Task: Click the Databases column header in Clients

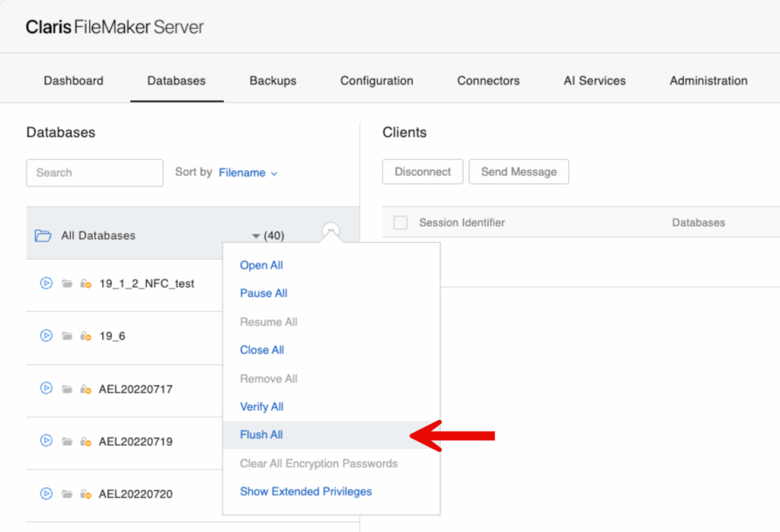Action: [698, 222]
